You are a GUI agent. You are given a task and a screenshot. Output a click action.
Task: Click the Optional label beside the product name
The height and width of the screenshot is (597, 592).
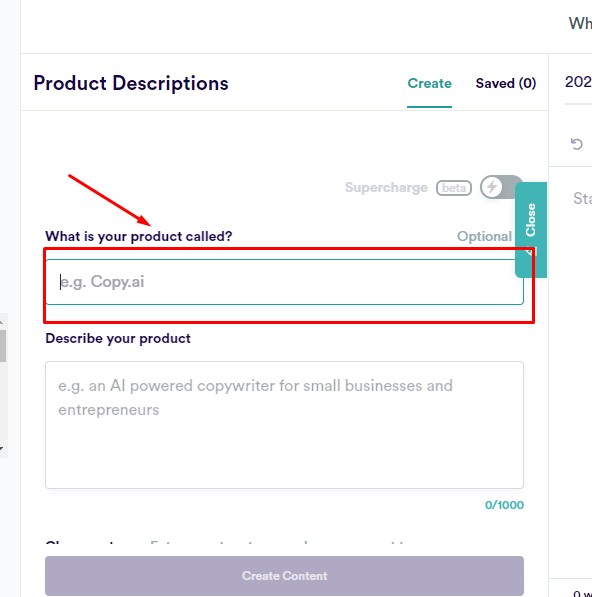coord(484,236)
